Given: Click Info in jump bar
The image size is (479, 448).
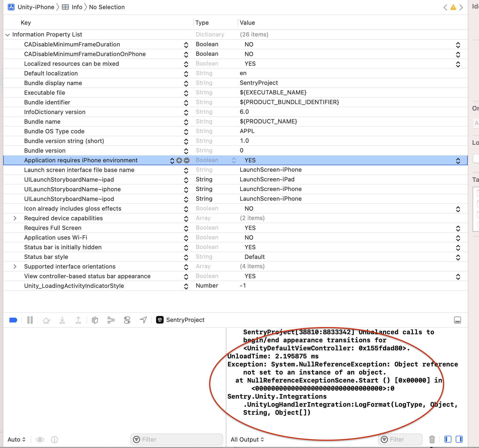Looking at the screenshot, I should (x=72, y=7).
